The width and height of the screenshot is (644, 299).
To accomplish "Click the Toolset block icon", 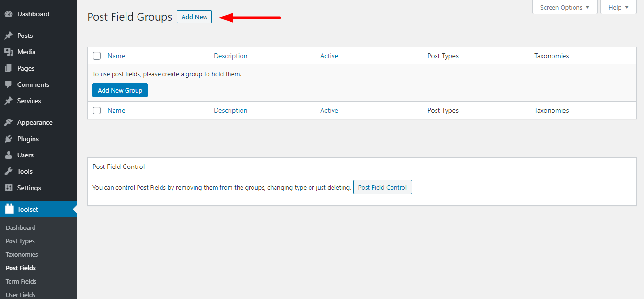I will point(9,209).
